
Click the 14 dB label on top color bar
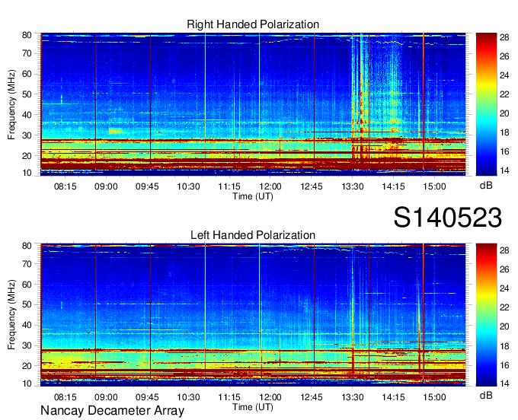pos(504,170)
